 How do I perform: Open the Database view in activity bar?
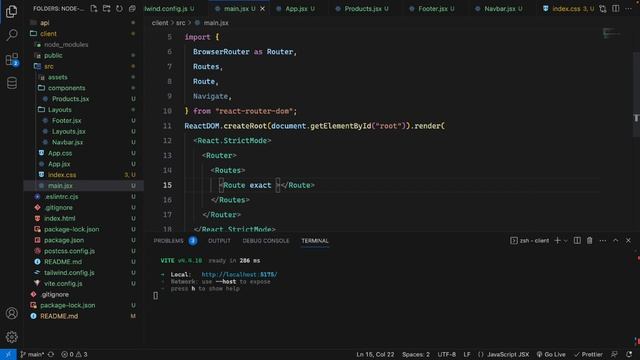(x=11, y=83)
